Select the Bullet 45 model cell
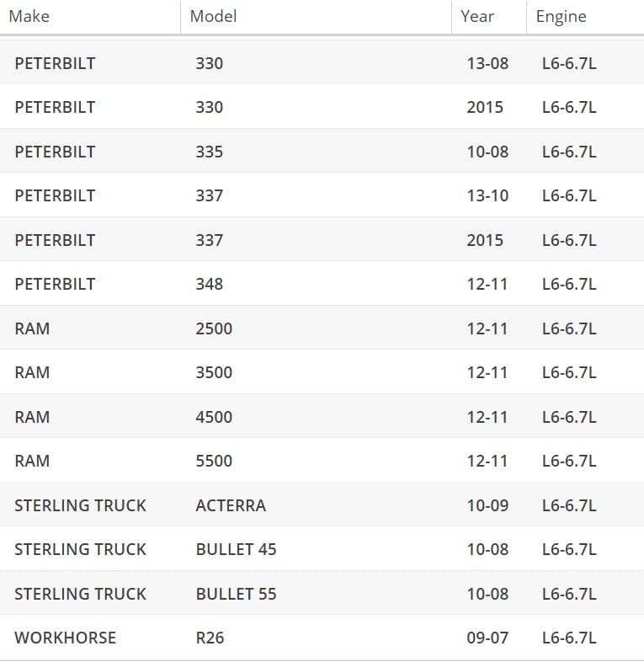 click(236, 549)
